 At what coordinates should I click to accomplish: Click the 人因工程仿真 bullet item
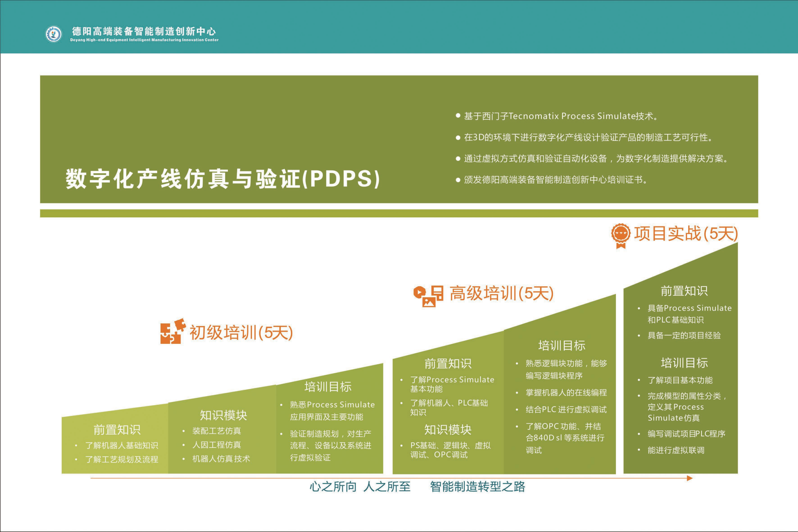(x=217, y=445)
